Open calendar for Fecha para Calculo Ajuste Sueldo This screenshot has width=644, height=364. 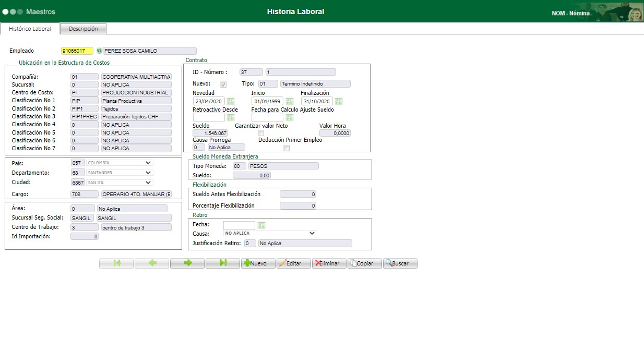[x=290, y=118]
